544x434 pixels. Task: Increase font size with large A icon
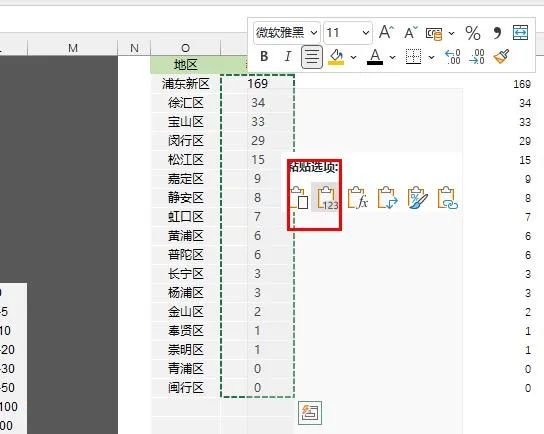(386, 32)
